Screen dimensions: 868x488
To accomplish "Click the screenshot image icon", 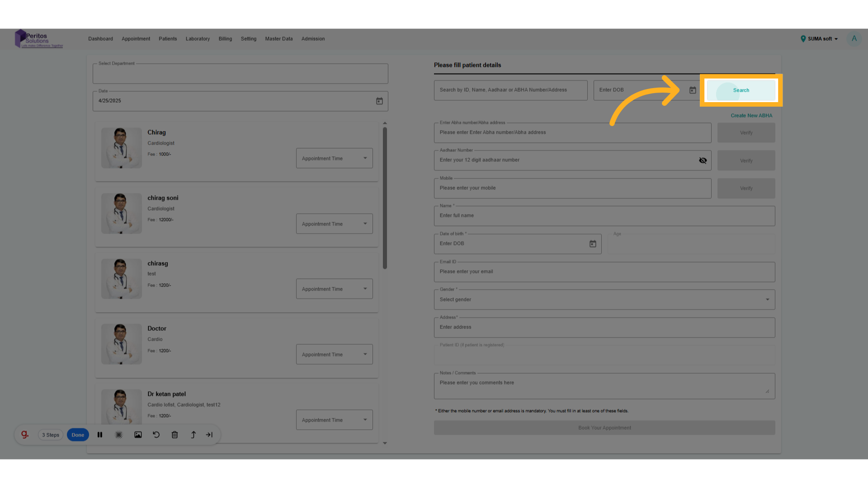I will coord(138,435).
